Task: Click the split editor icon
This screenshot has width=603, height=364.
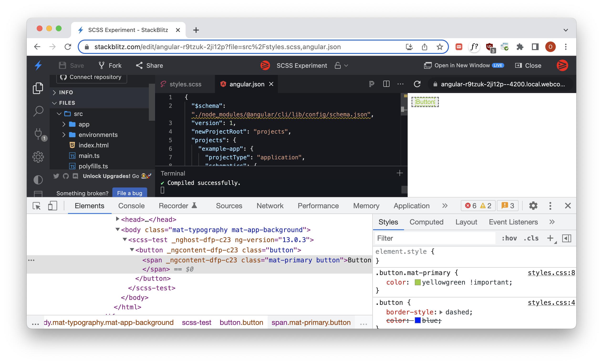Action: (x=386, y=84)
